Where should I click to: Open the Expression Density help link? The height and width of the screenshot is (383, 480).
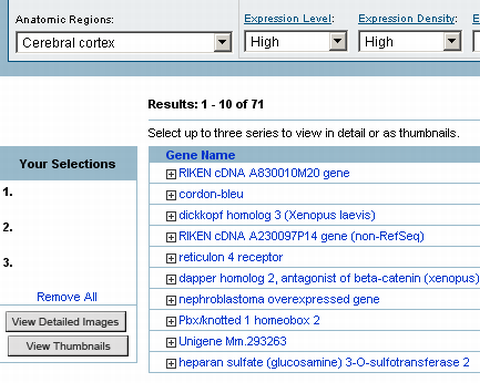click(407, 18)
